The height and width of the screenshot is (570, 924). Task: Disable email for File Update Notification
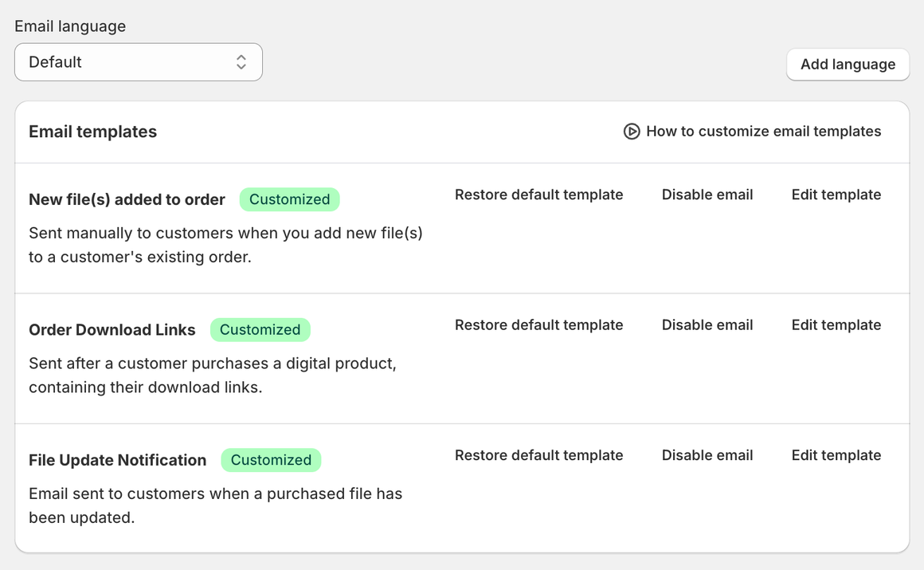(x=707, y=455)
